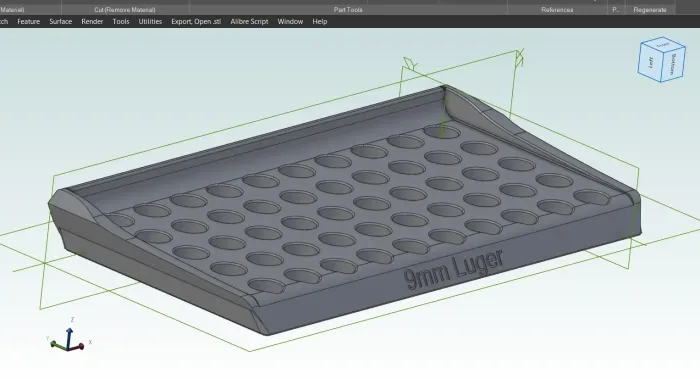The height and width of the screenshot is (379, 700).
Task: Open the Help menu
Action: (320, 21)
